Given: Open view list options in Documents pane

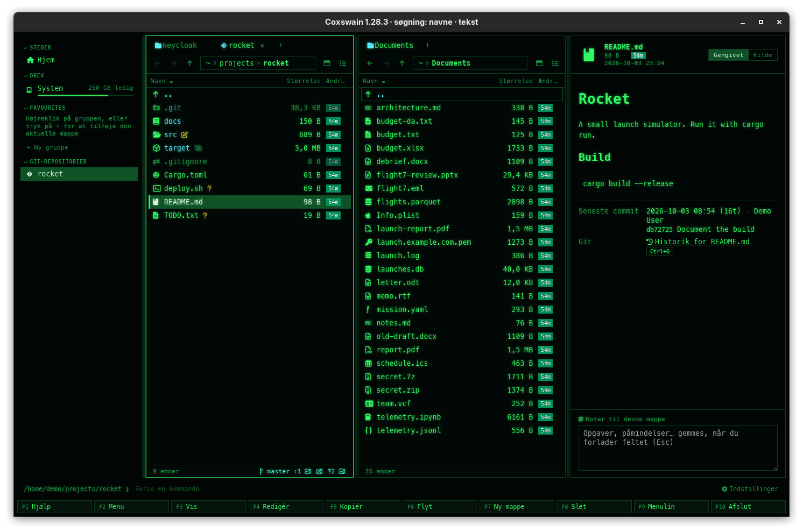Looking at the screenshot, I should point(555,63).
